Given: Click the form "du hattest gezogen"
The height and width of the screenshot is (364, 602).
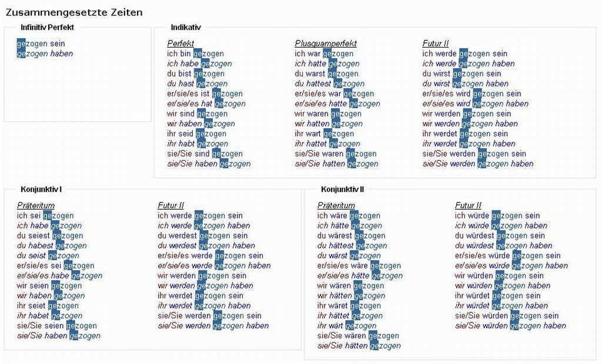Looking at the screenshot, I should tap(329, 83).
